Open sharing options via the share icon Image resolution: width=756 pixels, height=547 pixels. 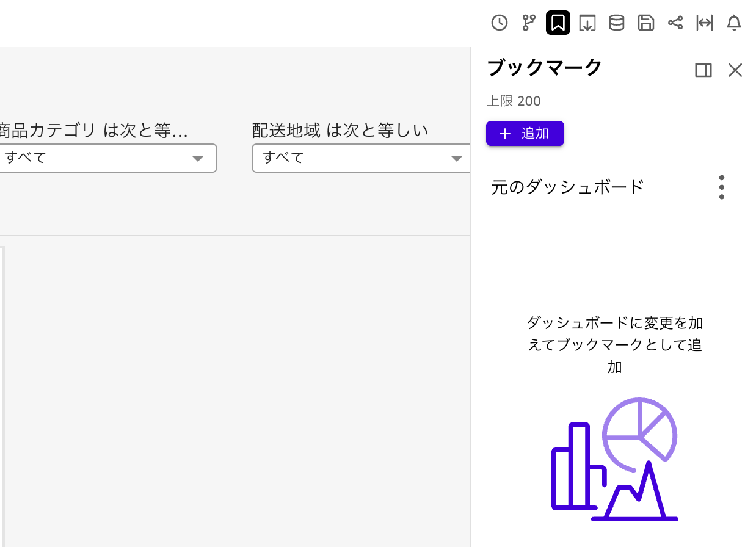675,23
